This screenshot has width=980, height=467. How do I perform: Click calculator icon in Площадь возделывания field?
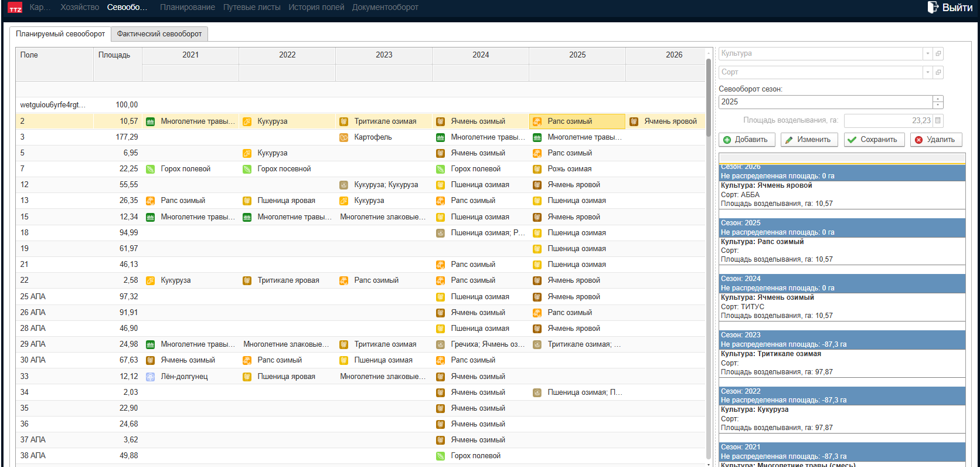click(x=938, y=120)
